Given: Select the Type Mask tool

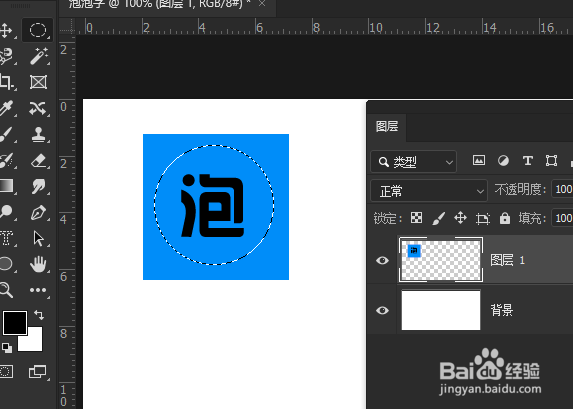Looking at the screenshot, I should pos(6,238).
